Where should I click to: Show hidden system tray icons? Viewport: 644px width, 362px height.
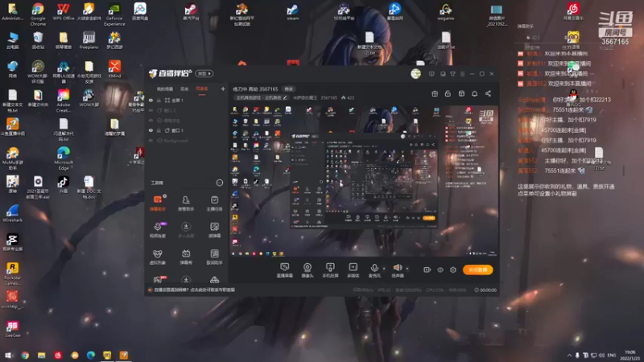coord(569,355)
